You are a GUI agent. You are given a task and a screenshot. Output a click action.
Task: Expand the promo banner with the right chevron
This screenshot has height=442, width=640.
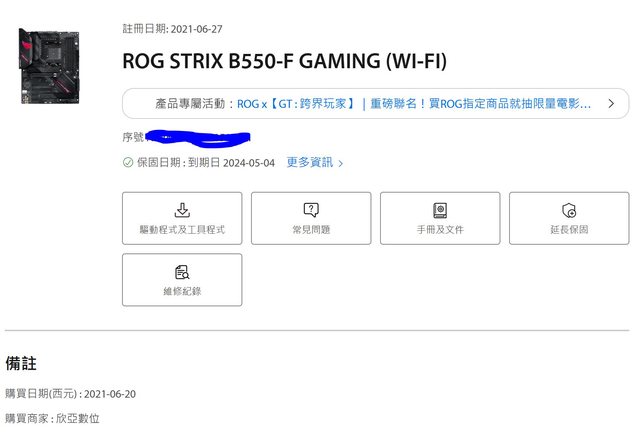[x=611, y=103]
